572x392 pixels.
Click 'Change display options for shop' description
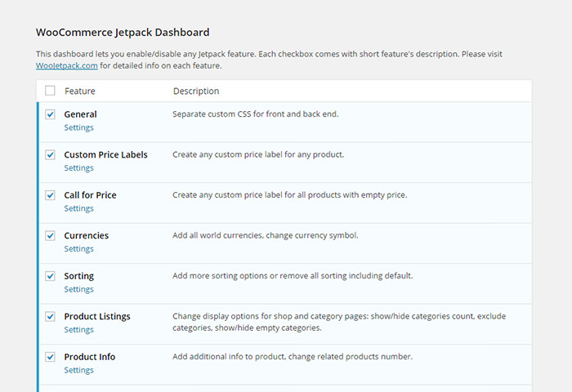click(339, 322)
